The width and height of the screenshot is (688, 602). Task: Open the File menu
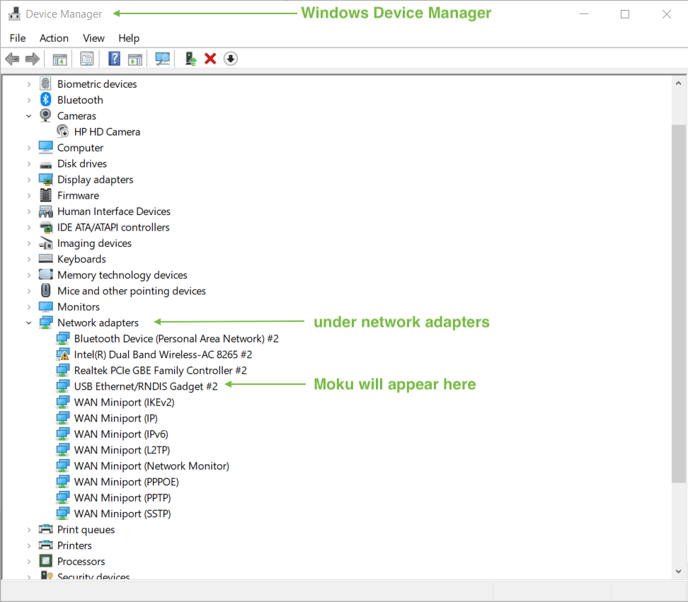coord(18,38)
